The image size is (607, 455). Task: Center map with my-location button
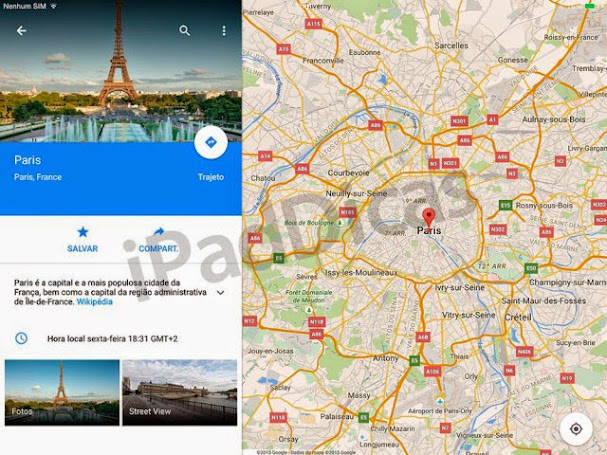[x=576, y=429]
